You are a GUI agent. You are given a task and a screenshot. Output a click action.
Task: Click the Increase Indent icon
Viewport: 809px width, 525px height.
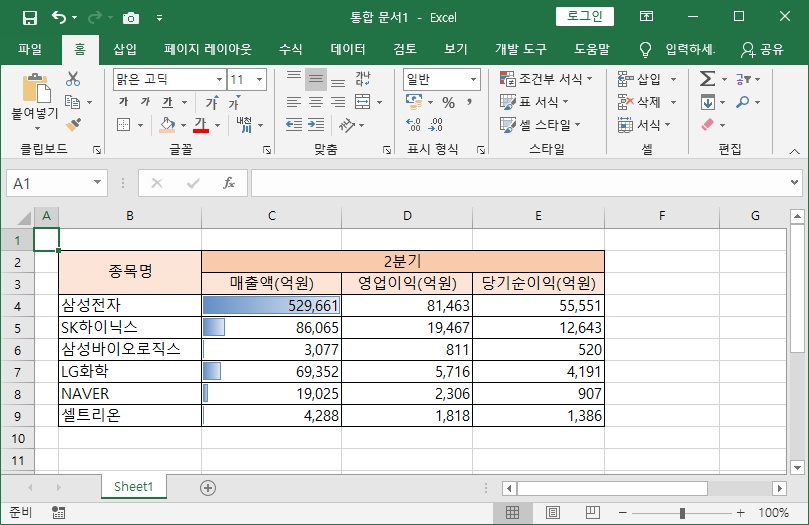click(x=316, y=124)
